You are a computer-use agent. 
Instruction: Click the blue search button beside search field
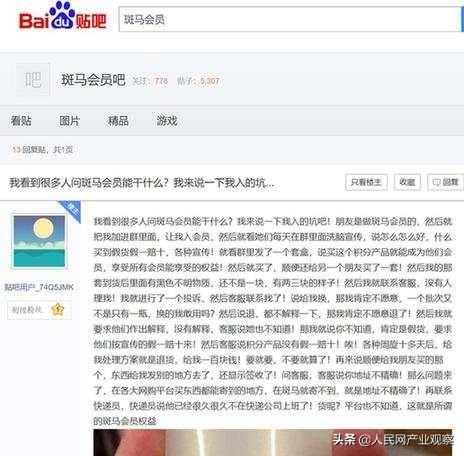462,19
